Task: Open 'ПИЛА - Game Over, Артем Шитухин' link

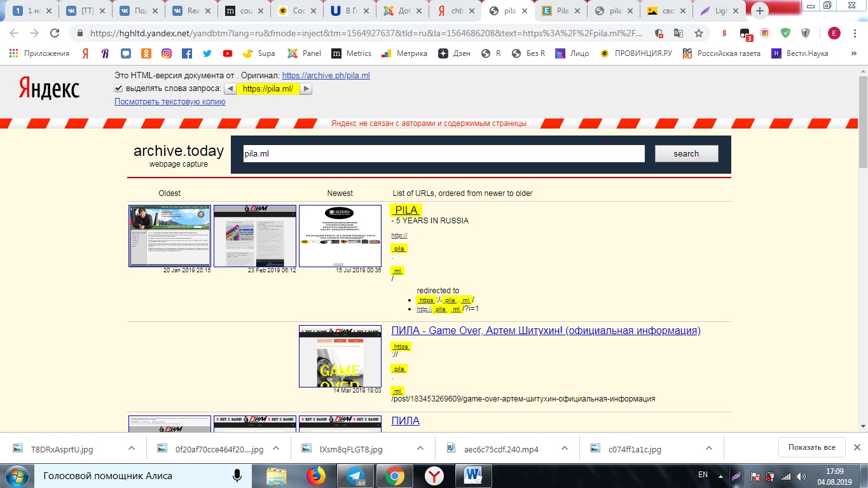Action: (546, 330)
